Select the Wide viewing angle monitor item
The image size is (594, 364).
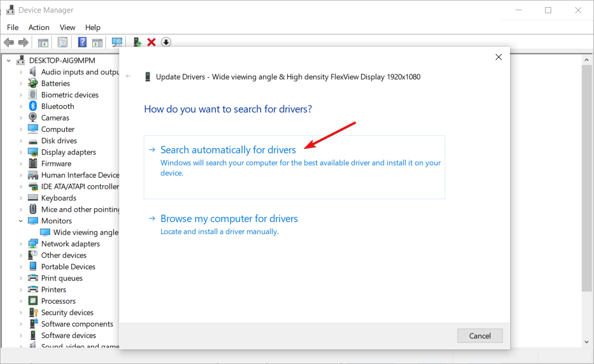79,232
